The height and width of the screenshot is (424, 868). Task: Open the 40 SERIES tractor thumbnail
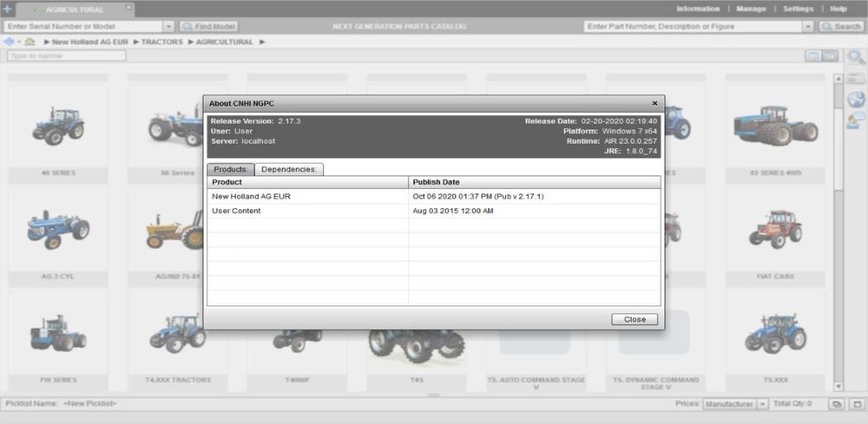coord(58,126)
